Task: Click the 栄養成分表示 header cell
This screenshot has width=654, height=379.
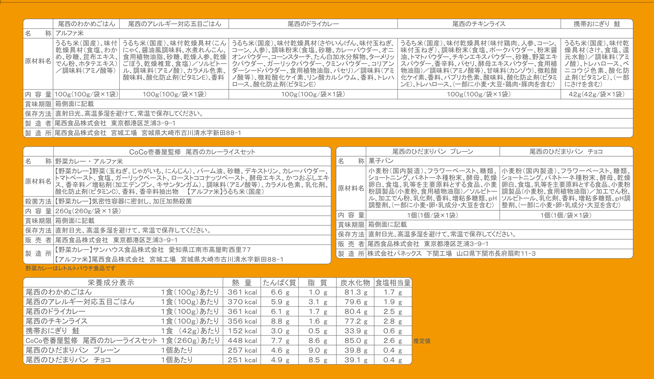Action: [111, 283]
